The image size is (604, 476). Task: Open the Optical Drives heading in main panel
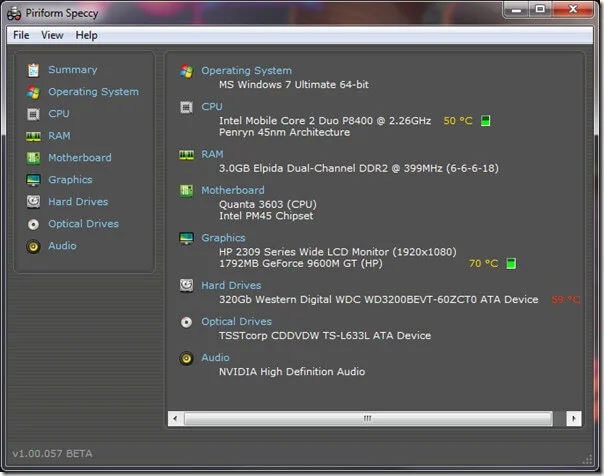tap(236, 322)
